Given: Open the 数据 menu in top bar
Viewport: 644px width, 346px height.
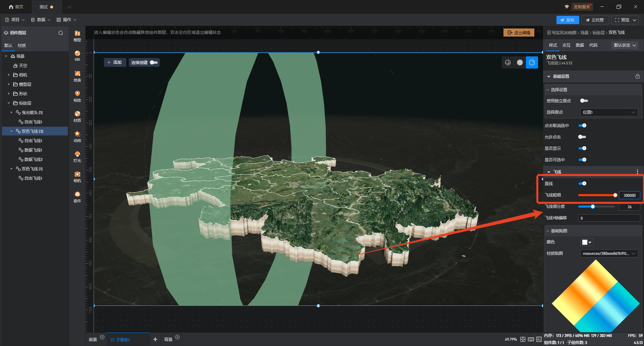Looking at the screenshot, I should [41, 20].
